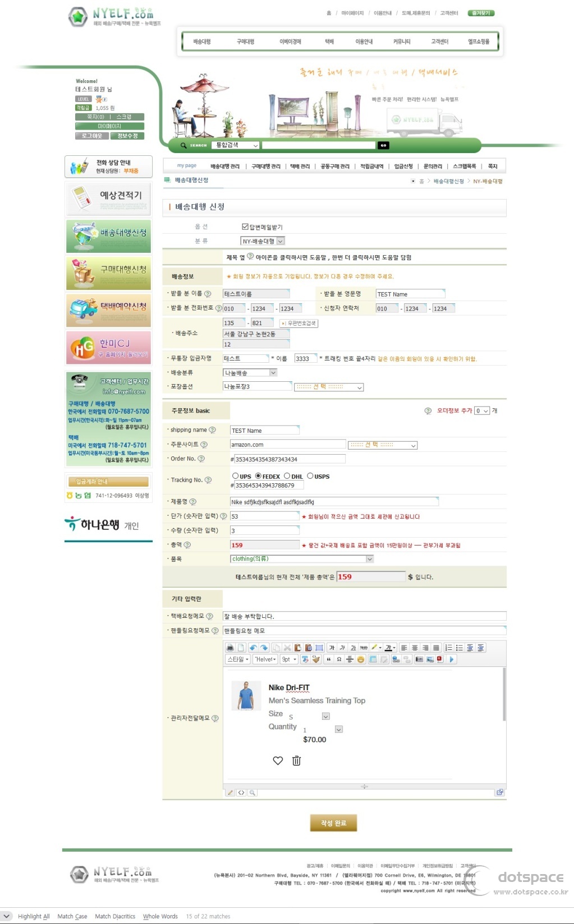This screenshot has width=574, height=924.
Task: Select the UPS radio button
Action: coord(236,476)
